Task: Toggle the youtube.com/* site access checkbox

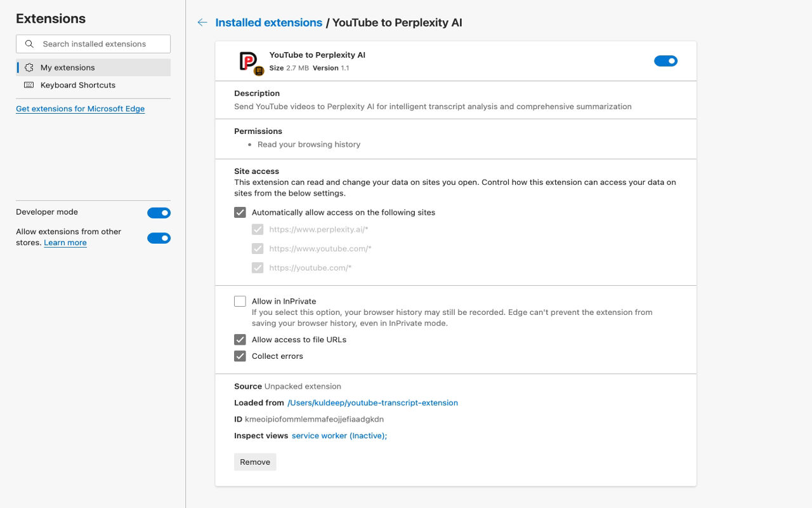Action: click(x=258, y=268)
